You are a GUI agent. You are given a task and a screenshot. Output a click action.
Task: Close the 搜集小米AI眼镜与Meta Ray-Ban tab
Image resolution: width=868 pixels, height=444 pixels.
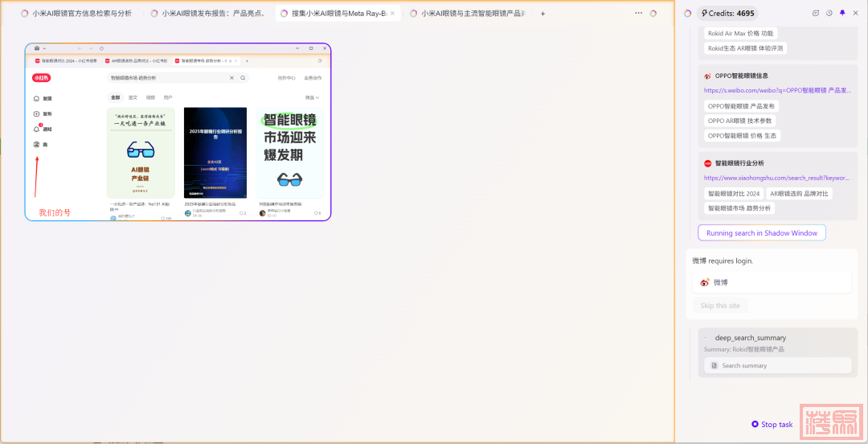click(x=392, y=14)
